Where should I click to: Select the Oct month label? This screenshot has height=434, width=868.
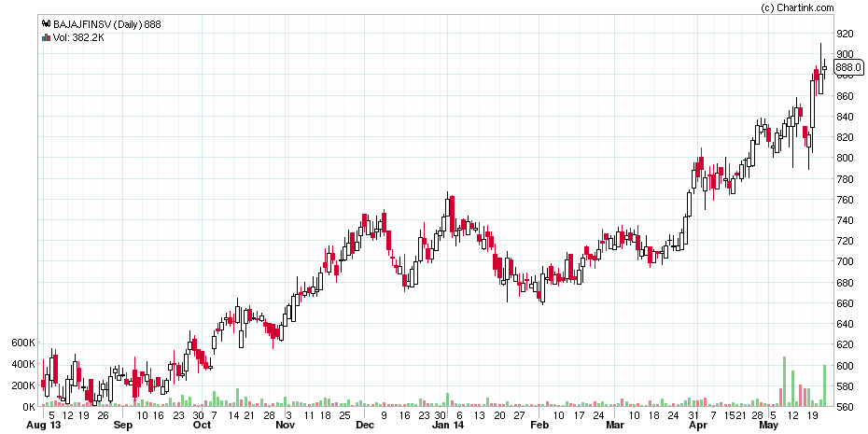click(x=202, y=425)
